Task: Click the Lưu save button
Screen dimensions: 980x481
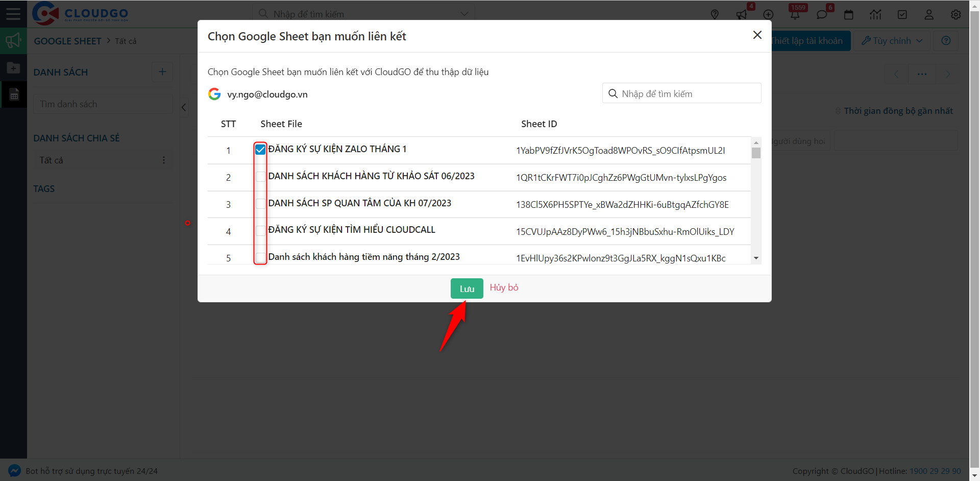Action: [x=467, y=288]
